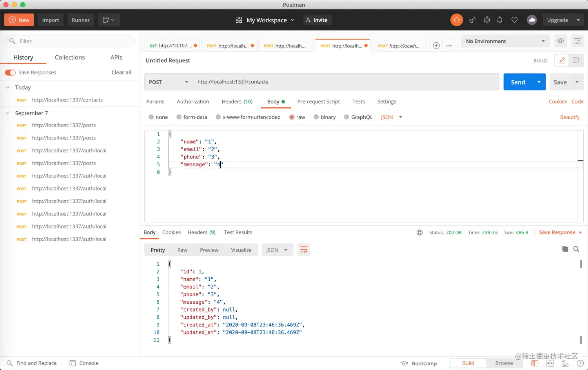Open the GET http://10.107 request tab
The width and height of the screenshot is (588, 370).
tap(172, 46)
